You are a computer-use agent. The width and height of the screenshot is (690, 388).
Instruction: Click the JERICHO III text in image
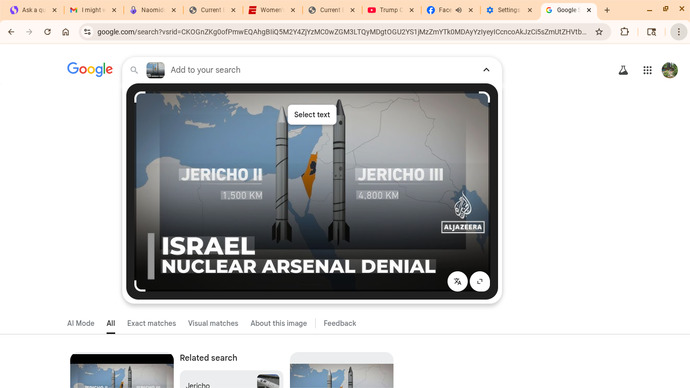400,175
